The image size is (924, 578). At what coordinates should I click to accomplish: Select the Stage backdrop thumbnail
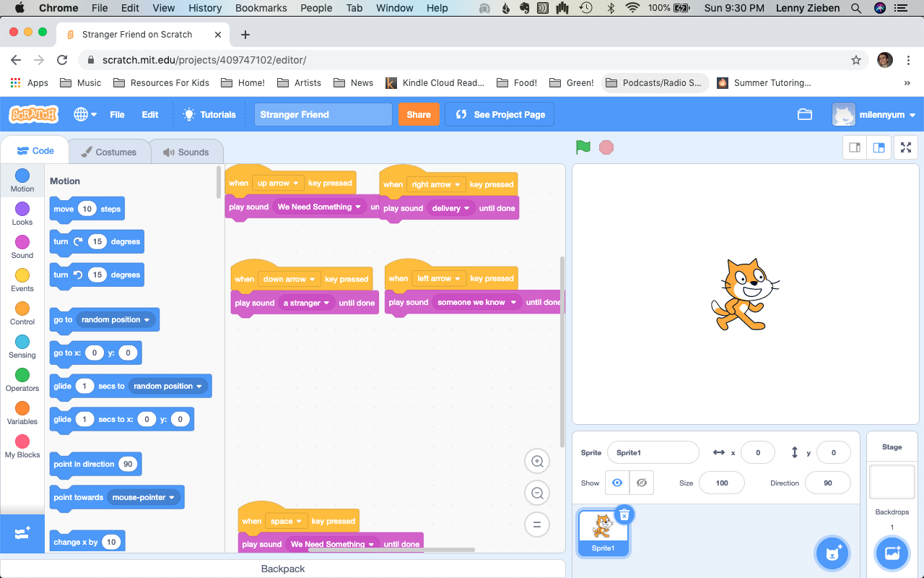pos(892,482)
